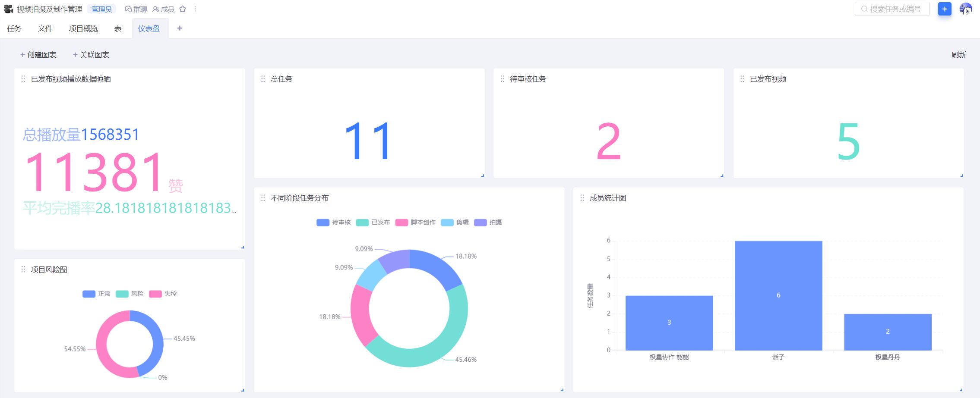Image resolution: width=980 pixels, height=398 pixels.
Task: Click 创建图表 to create a chart
Action: tap(39, 55)
